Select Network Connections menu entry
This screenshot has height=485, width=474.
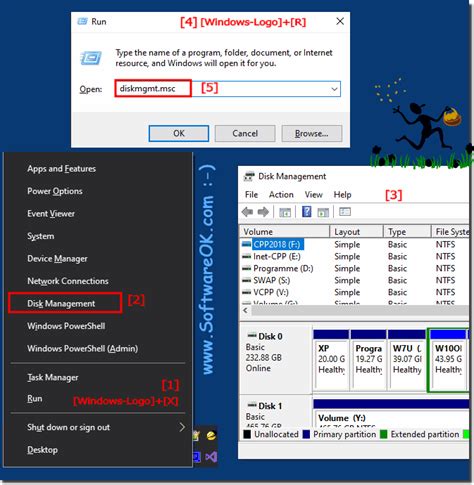(x=68, y=281)
